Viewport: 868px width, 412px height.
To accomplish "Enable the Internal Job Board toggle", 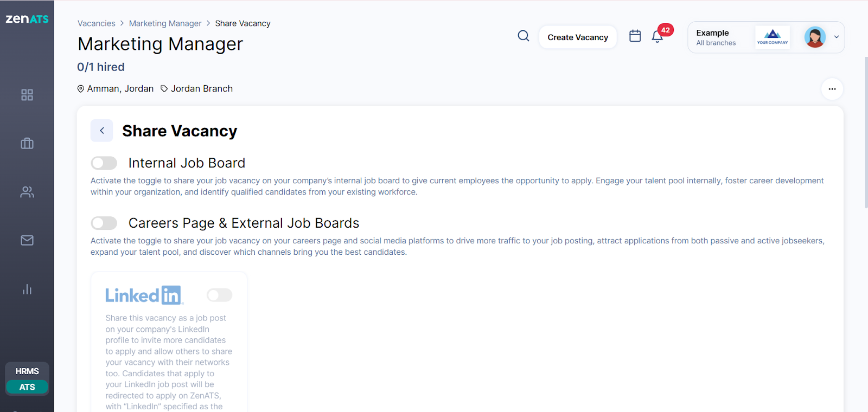I will coord(104,163).
